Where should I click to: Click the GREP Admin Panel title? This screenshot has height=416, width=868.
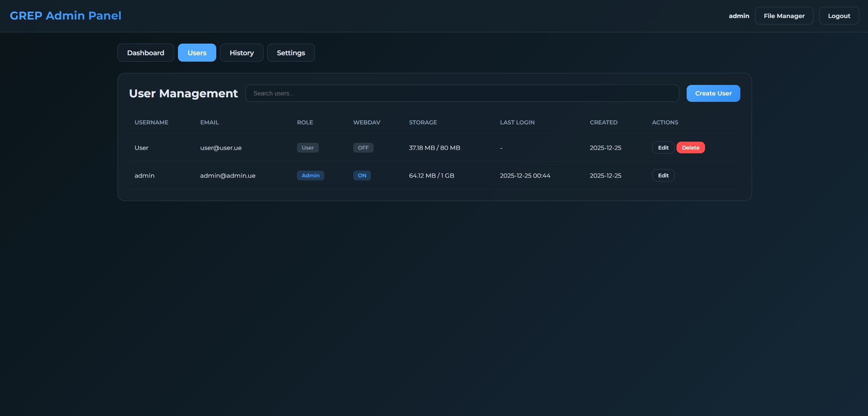click(65, 15)
